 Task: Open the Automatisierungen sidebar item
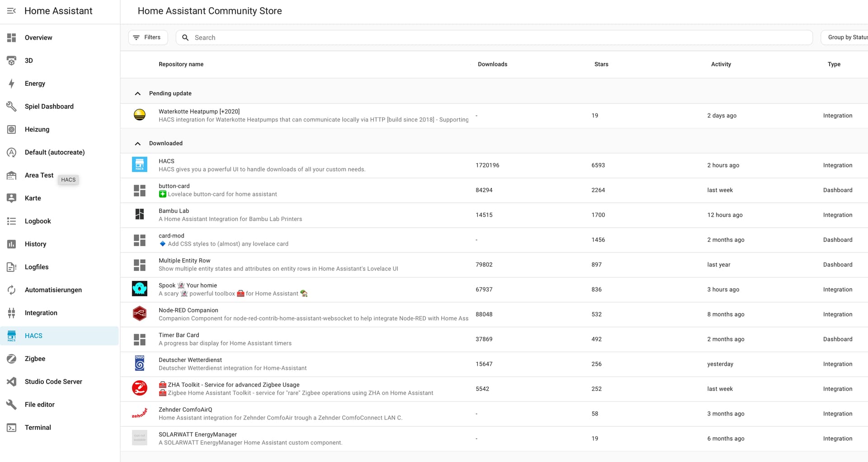53,290
